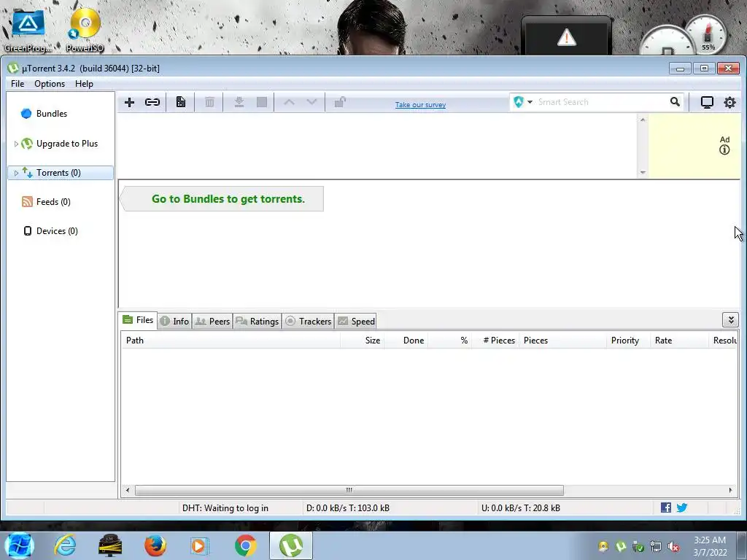The width and height of the screenshot is (747, 560).
Task: Click DHT: Waiting to log in status
Action: 225,508
